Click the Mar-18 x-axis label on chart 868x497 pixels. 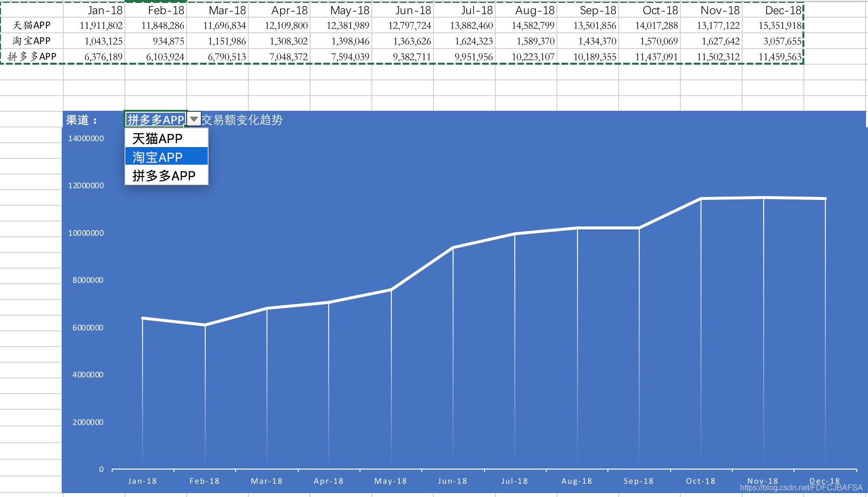(x=266, y=481)
